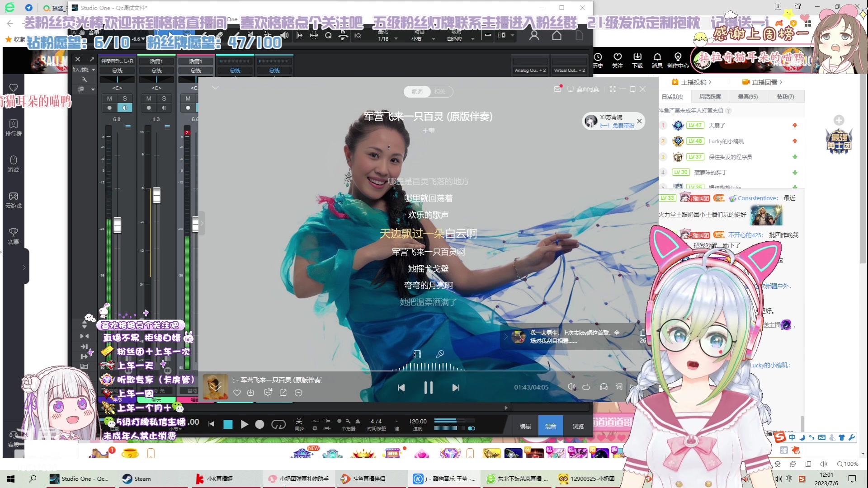The image size is (868, 488).
Task: Open Analog Out +2 output selector
Action: click(530, 70)
